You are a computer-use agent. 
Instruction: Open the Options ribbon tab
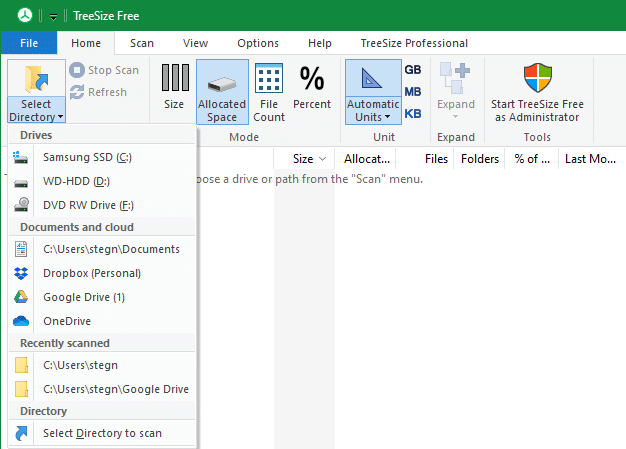(258, 43)
